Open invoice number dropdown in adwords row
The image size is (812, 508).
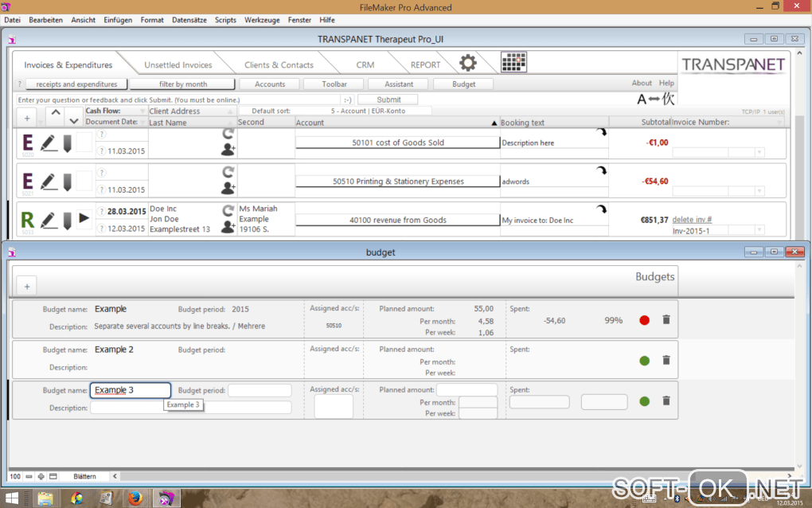point(759,191)
